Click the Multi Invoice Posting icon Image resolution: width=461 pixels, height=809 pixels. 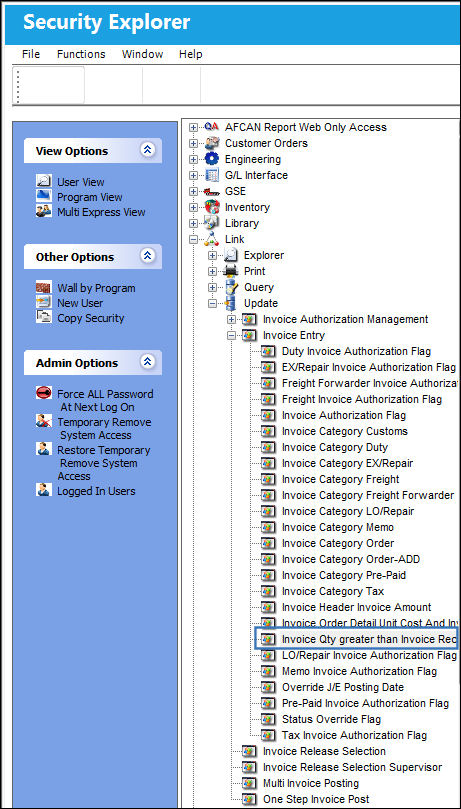pos(250,783)
